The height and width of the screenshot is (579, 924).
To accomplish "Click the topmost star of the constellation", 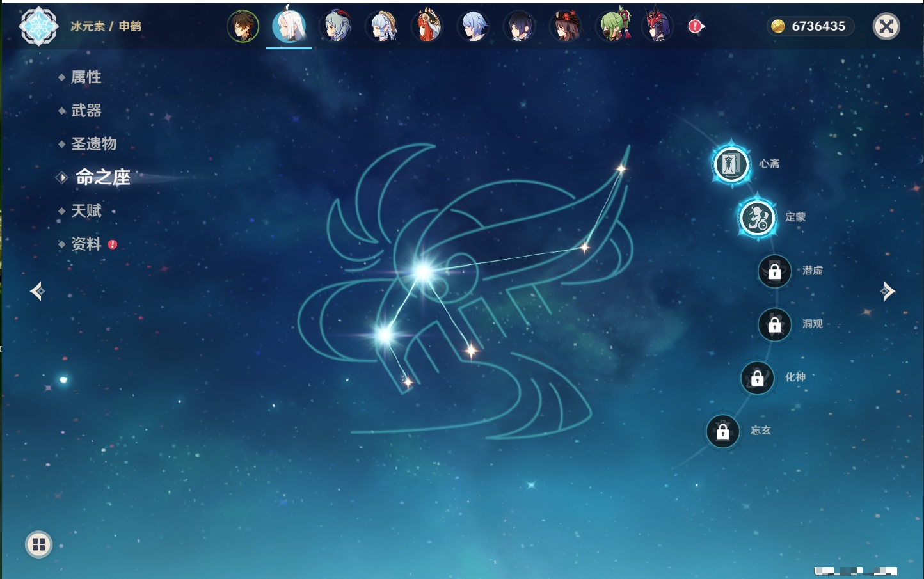I will click(621, 169).
